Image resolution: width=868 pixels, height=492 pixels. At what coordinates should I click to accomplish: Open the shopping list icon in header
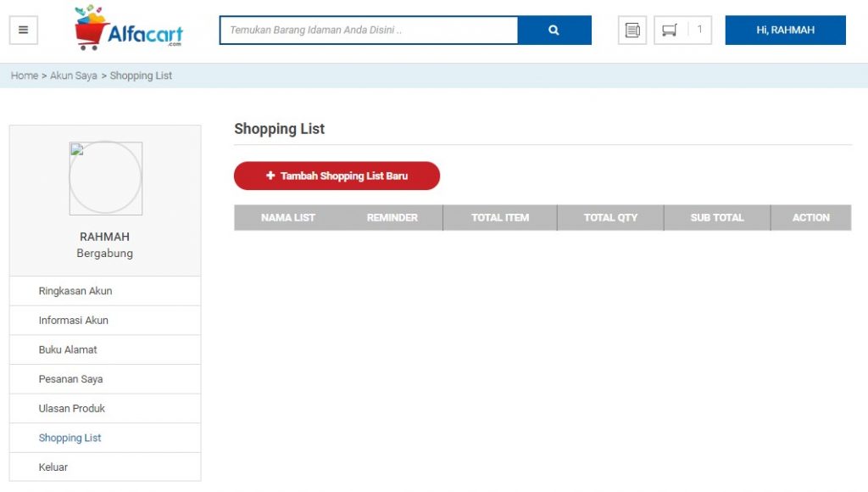point(632,31)
